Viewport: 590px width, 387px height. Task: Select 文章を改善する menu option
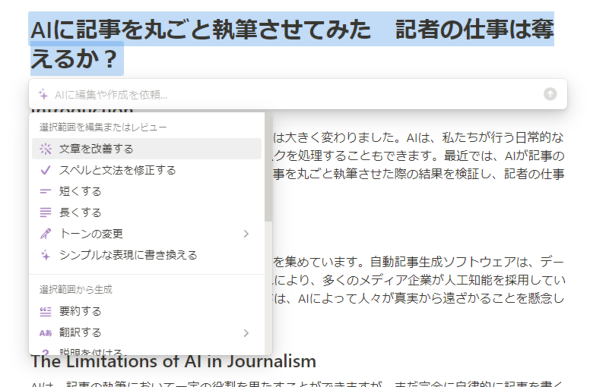tap(147, 149)
